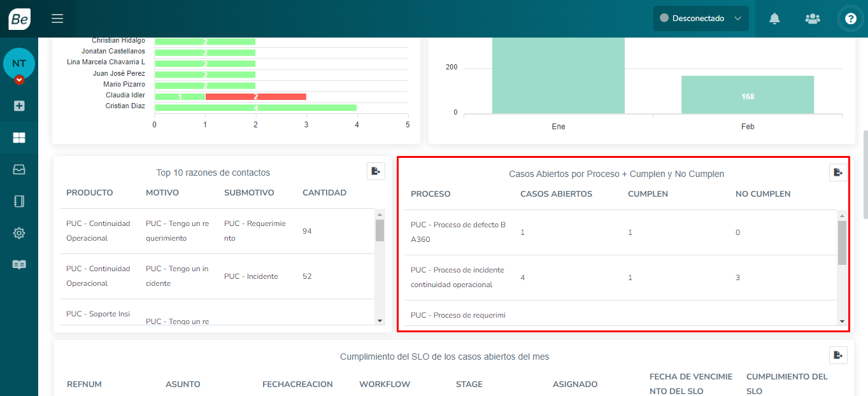Screen dimensions: 868x396
Task: Open the users group icon
Action: tap(812, 18)
